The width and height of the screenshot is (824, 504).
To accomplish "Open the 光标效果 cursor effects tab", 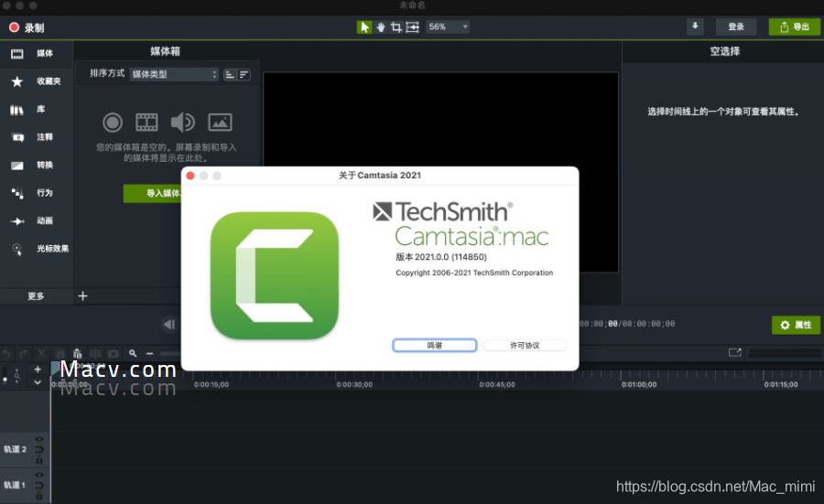I will pos(36,248).
